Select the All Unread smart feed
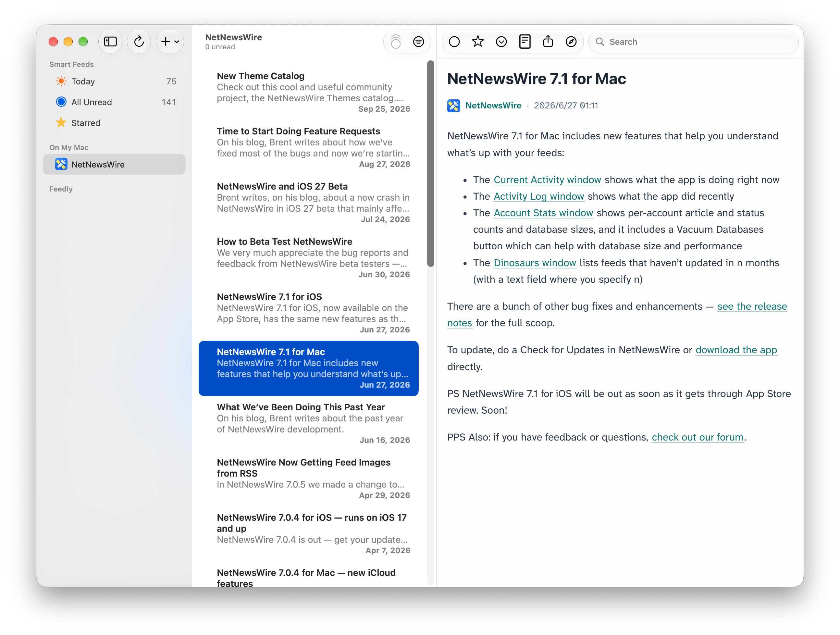 coord(114,102)
